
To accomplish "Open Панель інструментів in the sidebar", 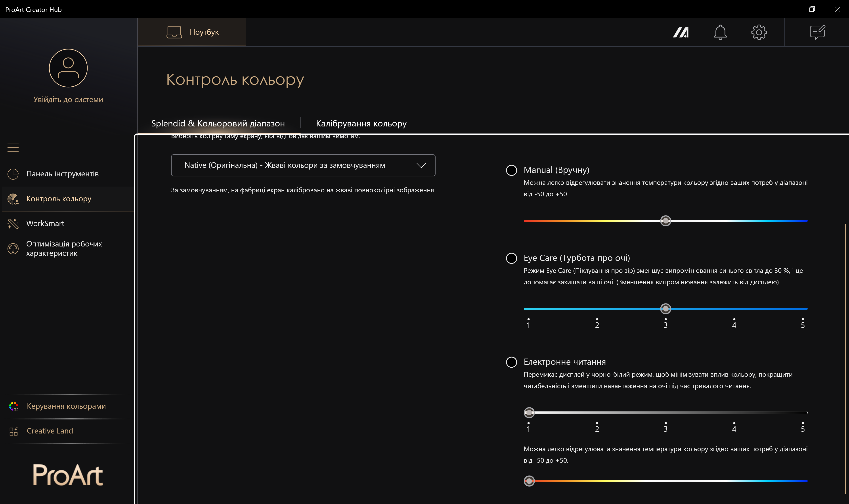I will coord(63,174).
